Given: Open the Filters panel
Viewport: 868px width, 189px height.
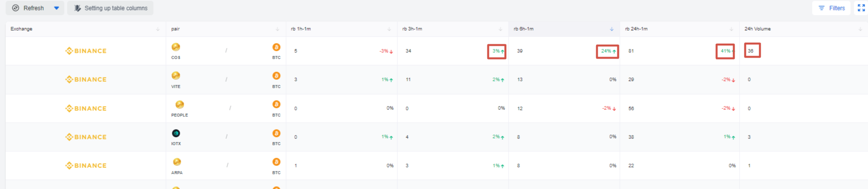Looking at the screenshot, I should tap(832, 8).
